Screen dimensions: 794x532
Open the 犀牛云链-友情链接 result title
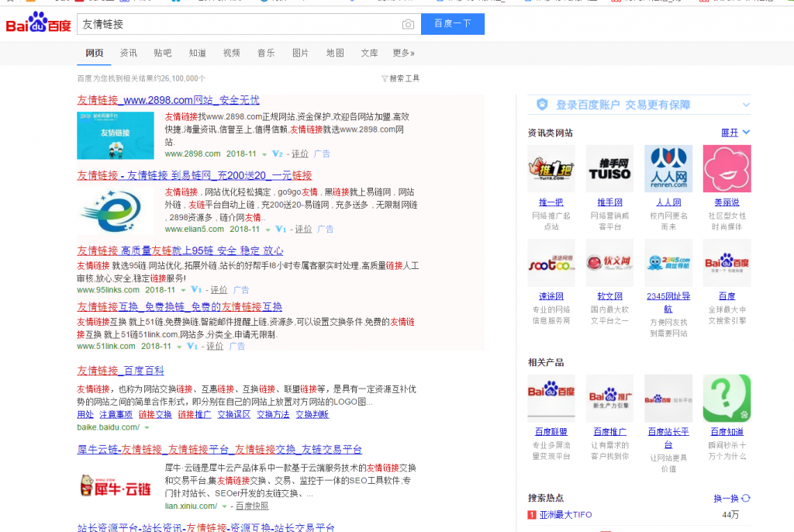[219, 450]
